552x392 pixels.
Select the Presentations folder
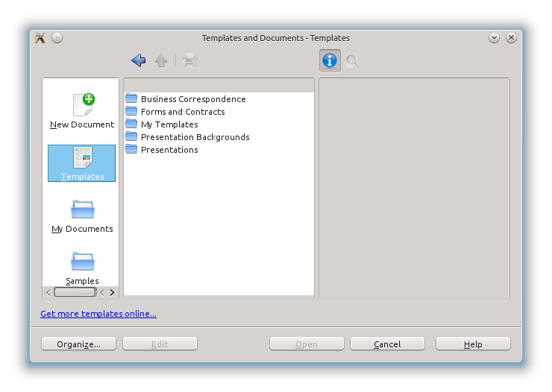169,150
